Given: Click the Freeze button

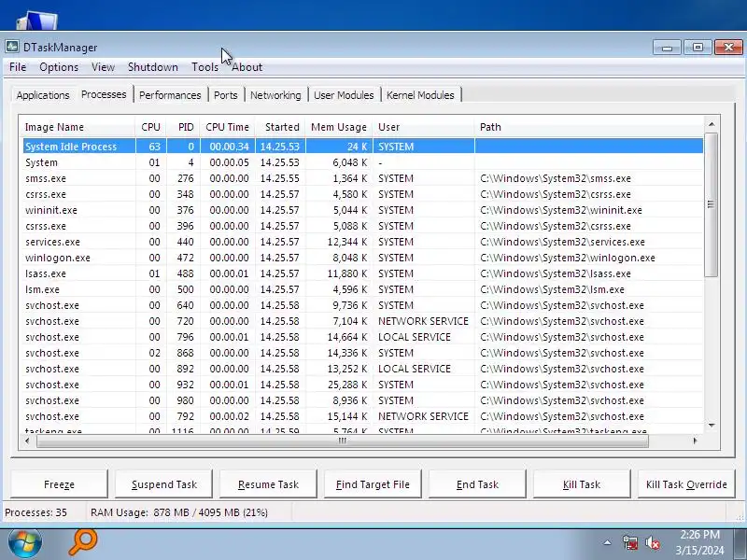Looking at the screenshot, I should click(x=59, y=484).
